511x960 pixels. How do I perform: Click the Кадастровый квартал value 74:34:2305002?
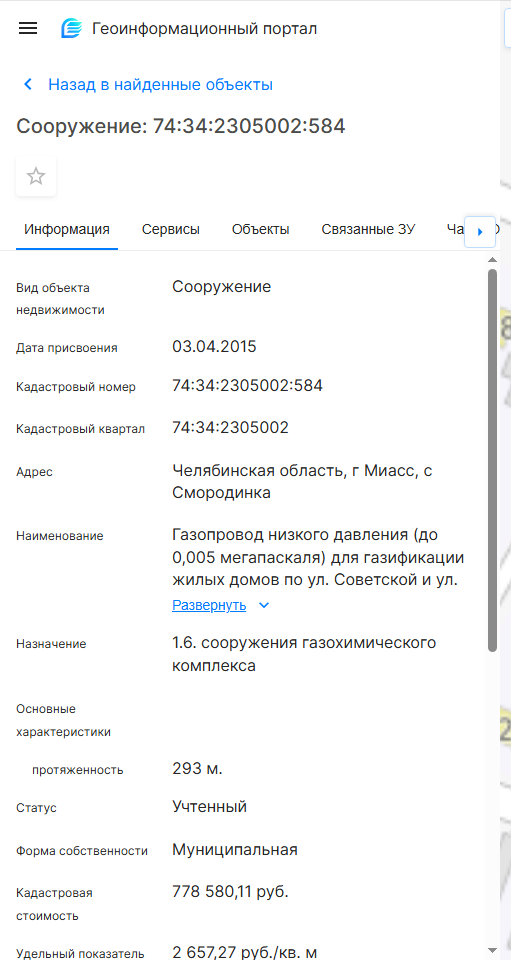(x=230, y=427)
